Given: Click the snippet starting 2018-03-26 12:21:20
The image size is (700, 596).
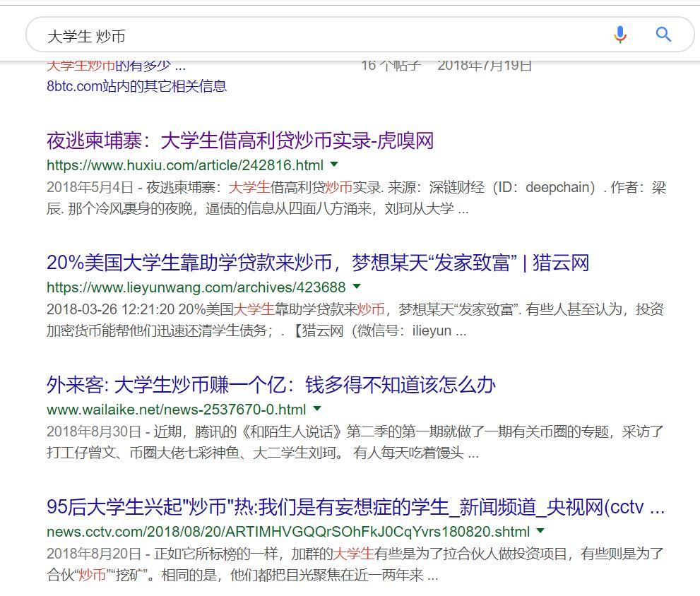Looking at the screenshot, I should 355,320.
